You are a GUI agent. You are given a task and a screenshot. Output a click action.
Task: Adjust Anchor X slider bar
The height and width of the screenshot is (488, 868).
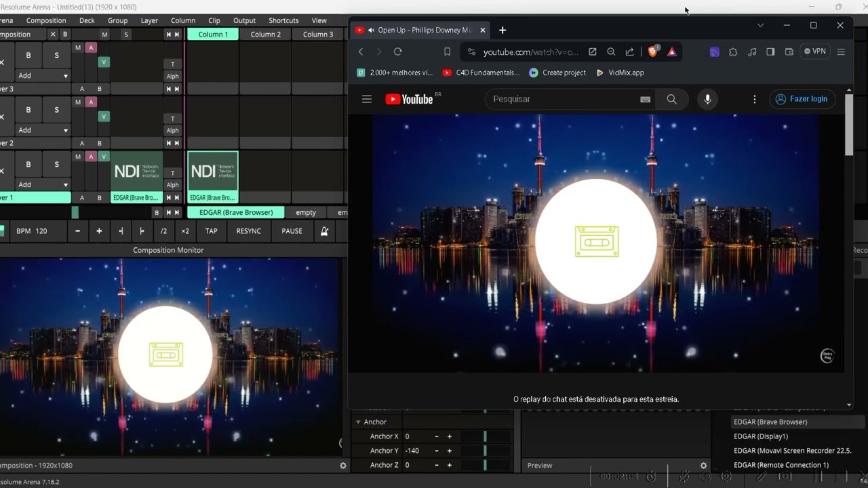(485, 436)
